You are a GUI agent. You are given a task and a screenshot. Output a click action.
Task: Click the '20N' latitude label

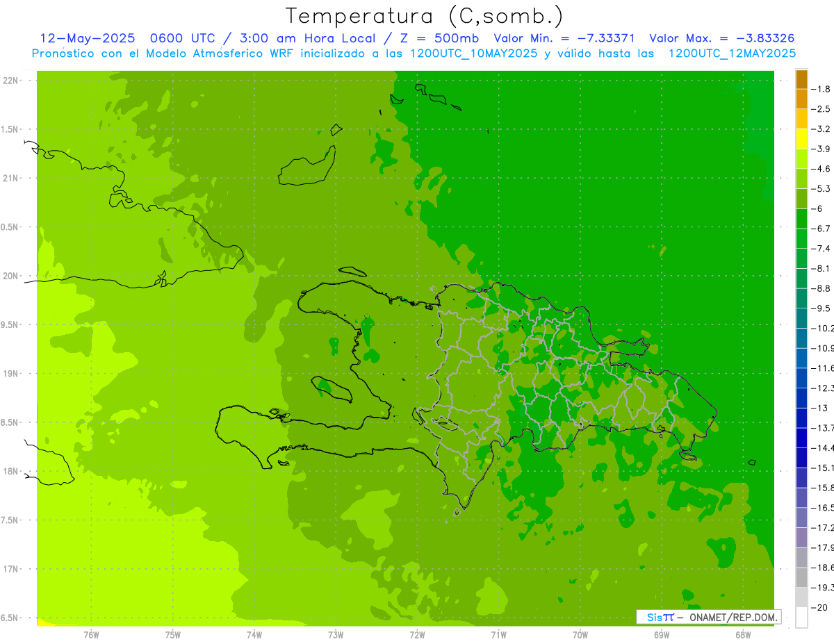(10, 276)
